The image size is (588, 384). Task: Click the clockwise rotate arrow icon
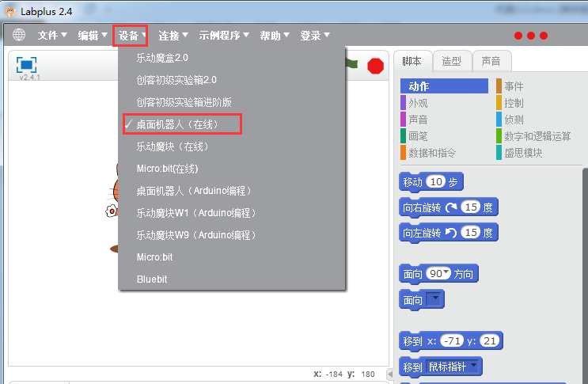click(x=451, y=207)
